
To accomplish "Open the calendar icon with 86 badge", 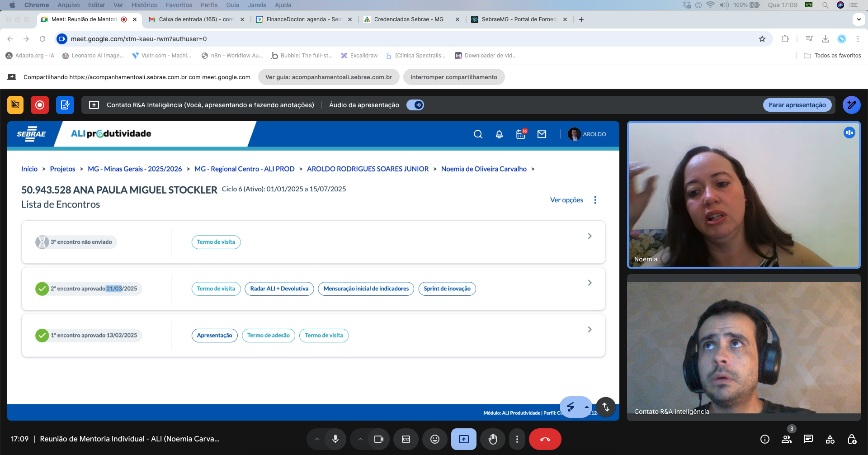I will 521,134.
